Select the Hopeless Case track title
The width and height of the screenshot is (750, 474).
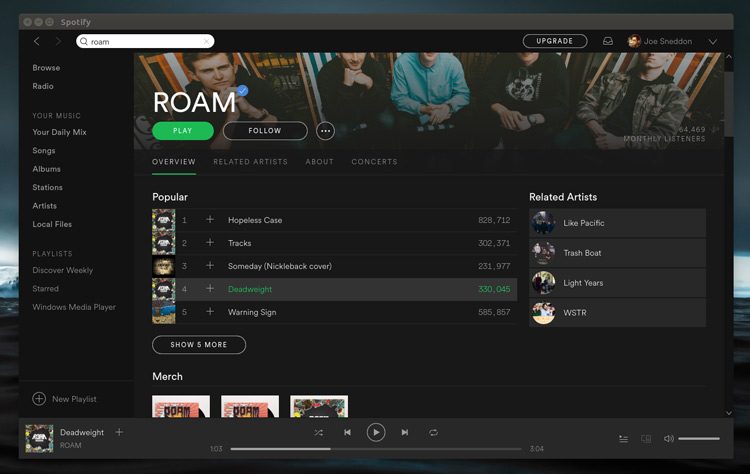[255, 220]
